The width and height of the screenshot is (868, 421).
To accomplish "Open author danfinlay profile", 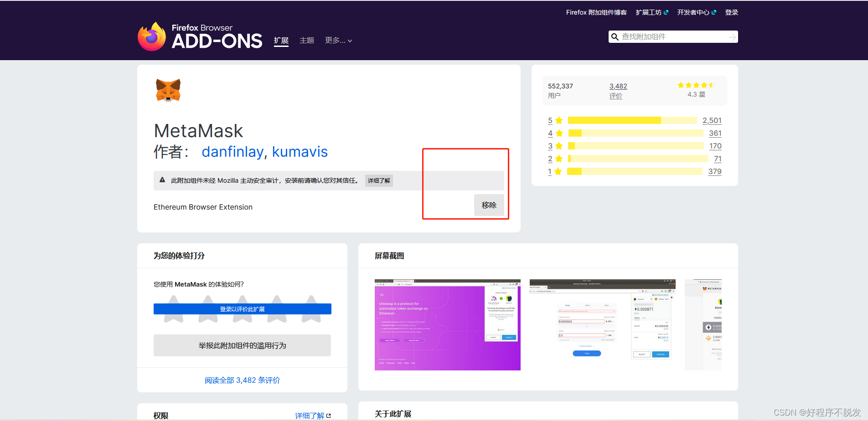I will coord(232,152).
